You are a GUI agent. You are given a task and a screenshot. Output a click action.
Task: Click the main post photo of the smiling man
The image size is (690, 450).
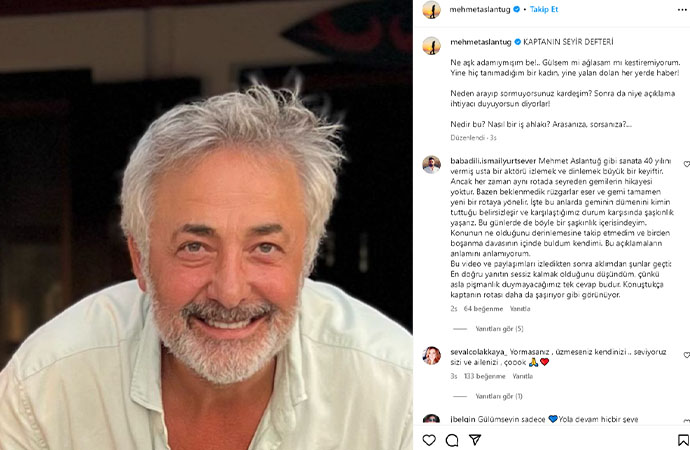206,225
